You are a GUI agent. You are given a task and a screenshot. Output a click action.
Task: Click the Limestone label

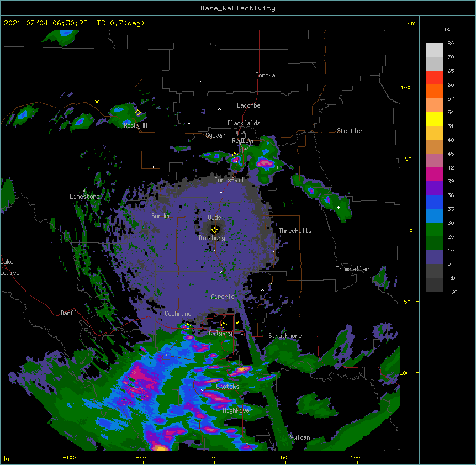coord(84,197)
